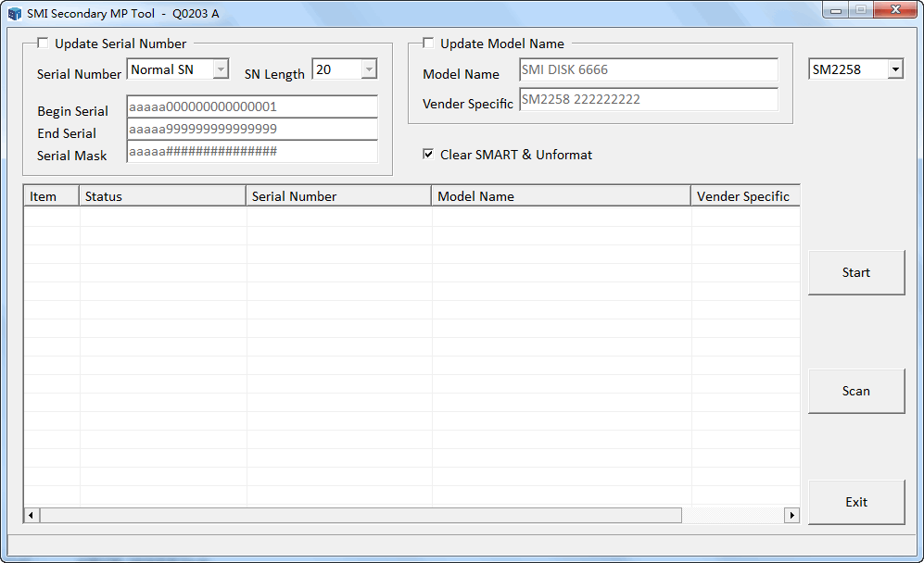Click the Model Name column header
The image size is (924, 563).
(561, 196)
